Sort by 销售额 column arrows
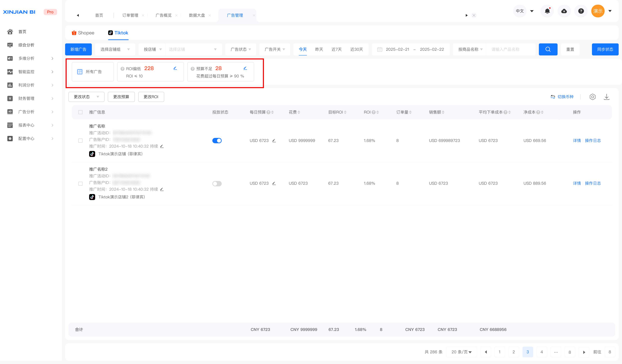The image size is (622, 364). pos(443,112)
